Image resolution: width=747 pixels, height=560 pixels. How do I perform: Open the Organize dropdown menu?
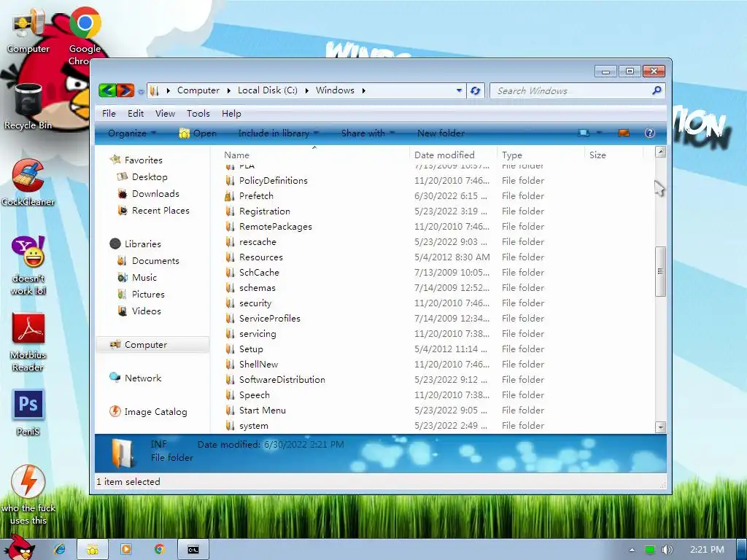pos(132,133)
